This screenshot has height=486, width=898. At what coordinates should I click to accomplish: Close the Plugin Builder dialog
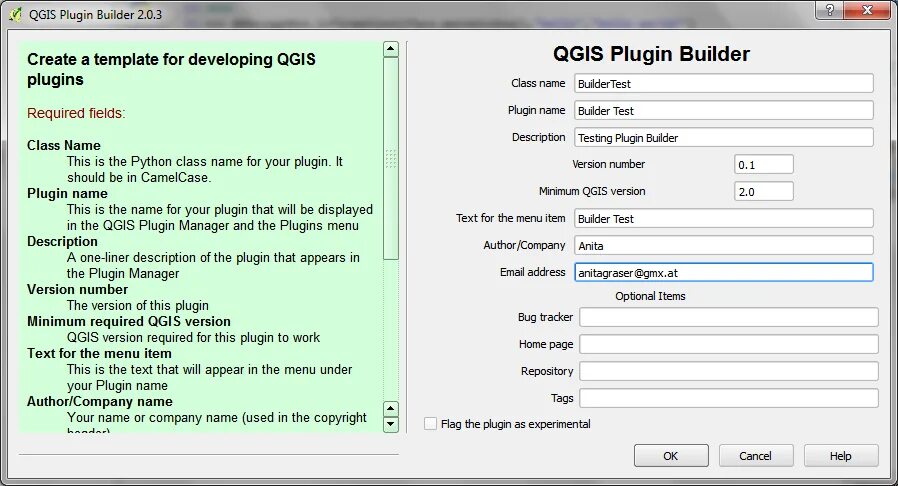click(867, 10)
